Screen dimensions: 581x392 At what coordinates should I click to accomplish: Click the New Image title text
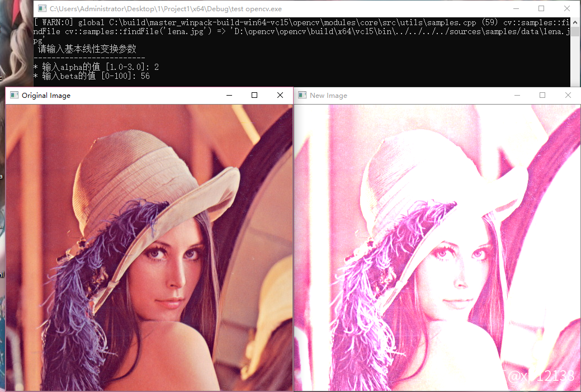point(328,95)
